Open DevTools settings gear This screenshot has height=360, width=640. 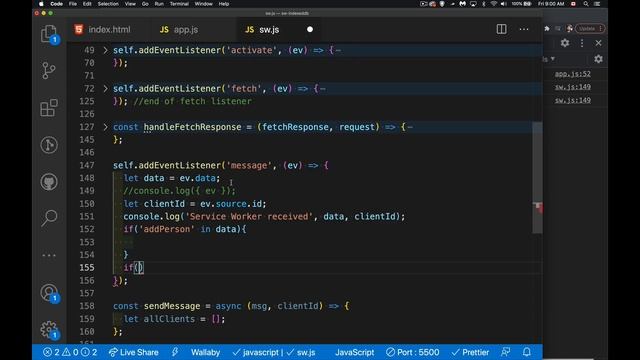pyautogui.click(x=565, y=43)
